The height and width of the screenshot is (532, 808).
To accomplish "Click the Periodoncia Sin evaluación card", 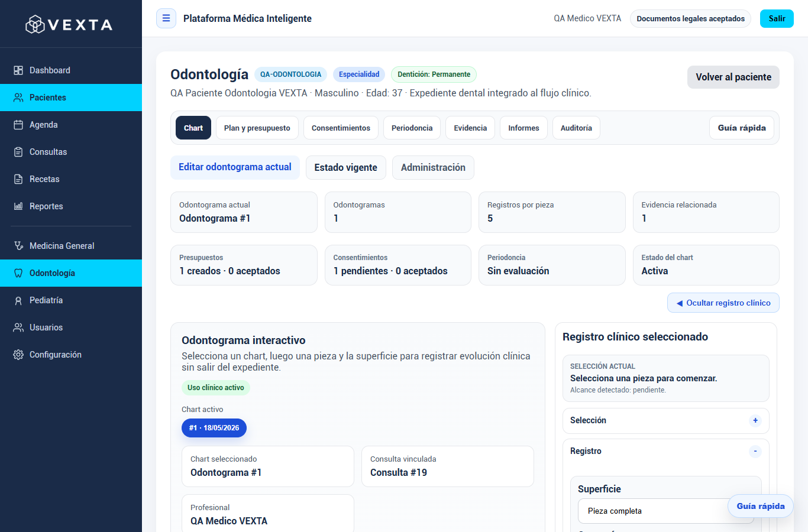I will click(552, 265).
